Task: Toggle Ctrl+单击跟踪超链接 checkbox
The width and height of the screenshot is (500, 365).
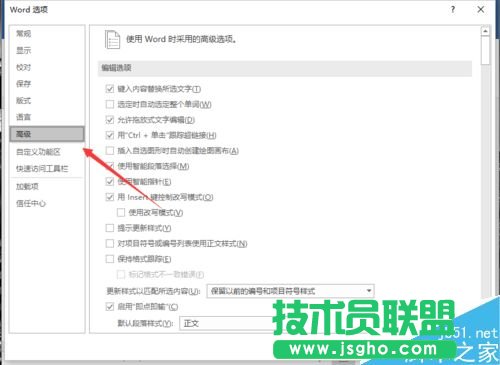Action: tap(110, 135)
